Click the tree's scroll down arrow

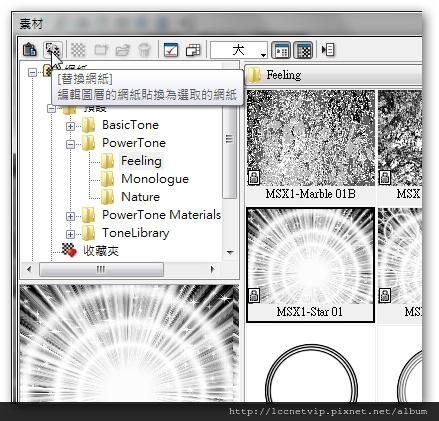230,252
